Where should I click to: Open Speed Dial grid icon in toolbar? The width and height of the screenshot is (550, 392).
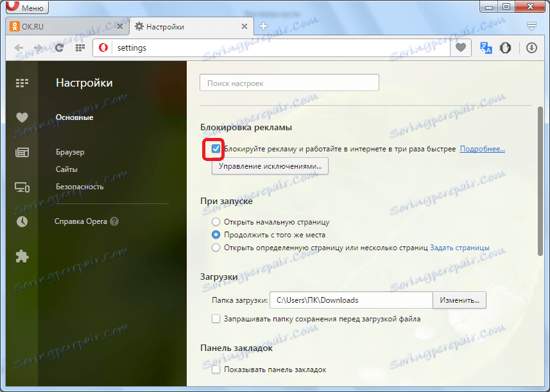(x=80, y=47)
